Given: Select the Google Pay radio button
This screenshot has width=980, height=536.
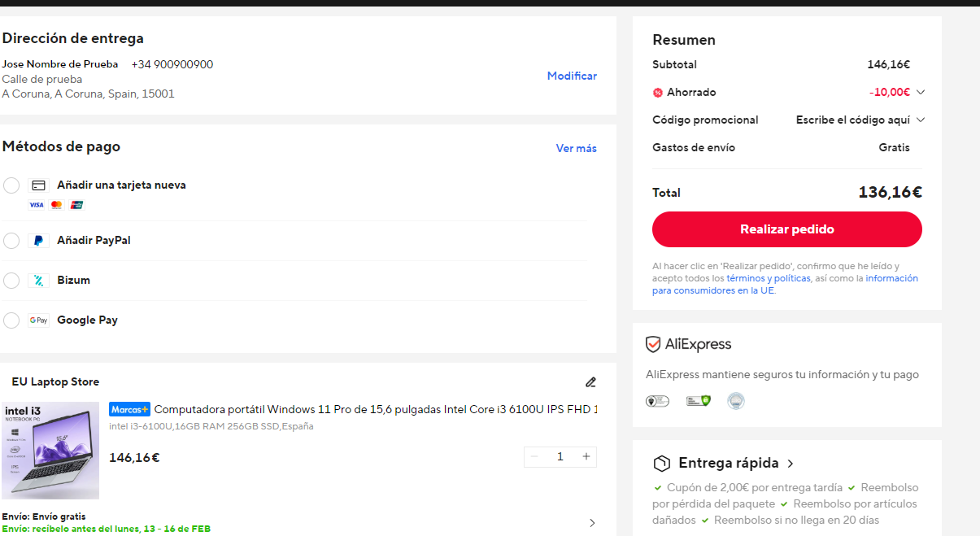Looking at the screenshot, I should (11, 320).
